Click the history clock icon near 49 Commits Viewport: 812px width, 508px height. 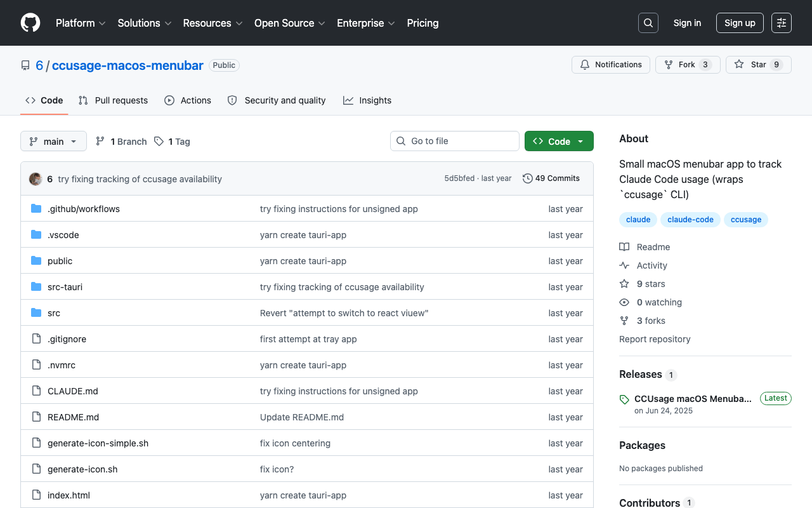point(527,178)
